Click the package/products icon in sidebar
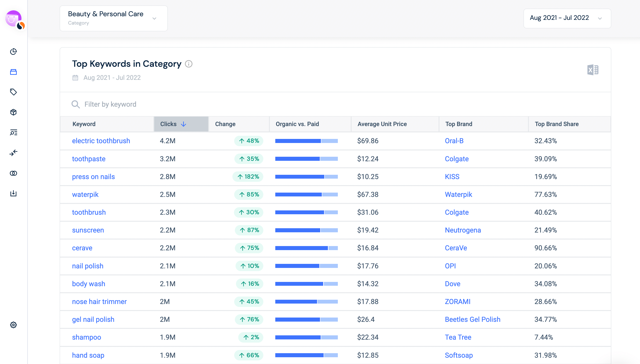Image resolution: width=640 pixels, height=364 pixels. [13, 112]
